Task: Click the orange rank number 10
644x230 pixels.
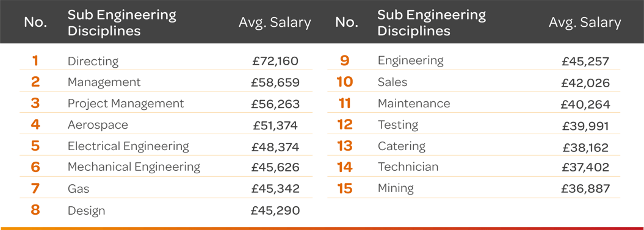Action: (345, 82)
